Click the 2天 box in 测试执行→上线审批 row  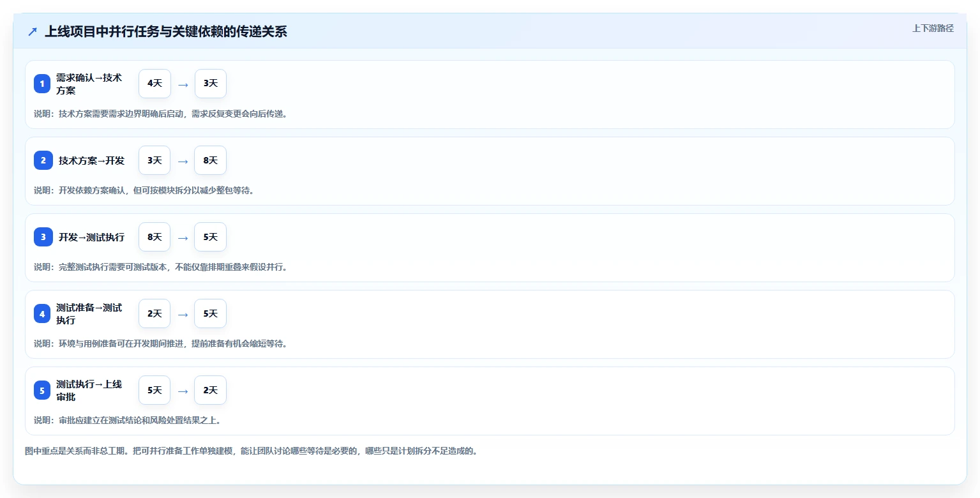[211, 390]
